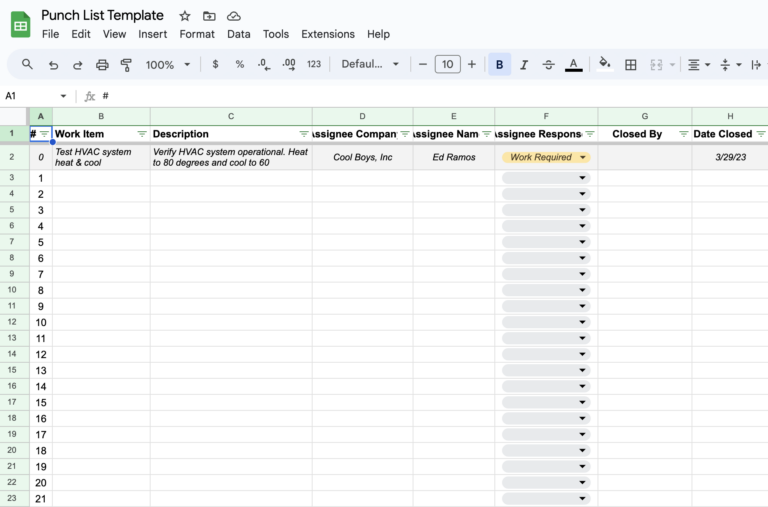Star the Punch List Template document
Screen dimensions: 768x507
pyautogui.click(x=185, y=16)
